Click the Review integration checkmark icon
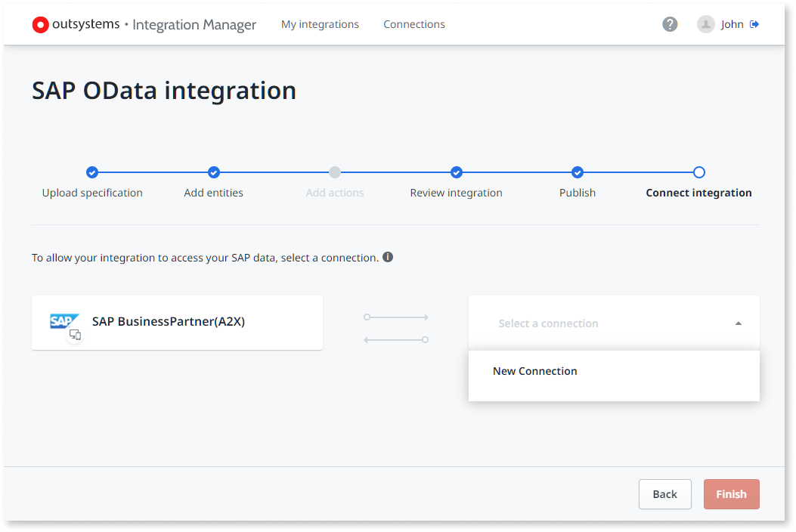Screen dimensions: 796x532 coord(456,172)
